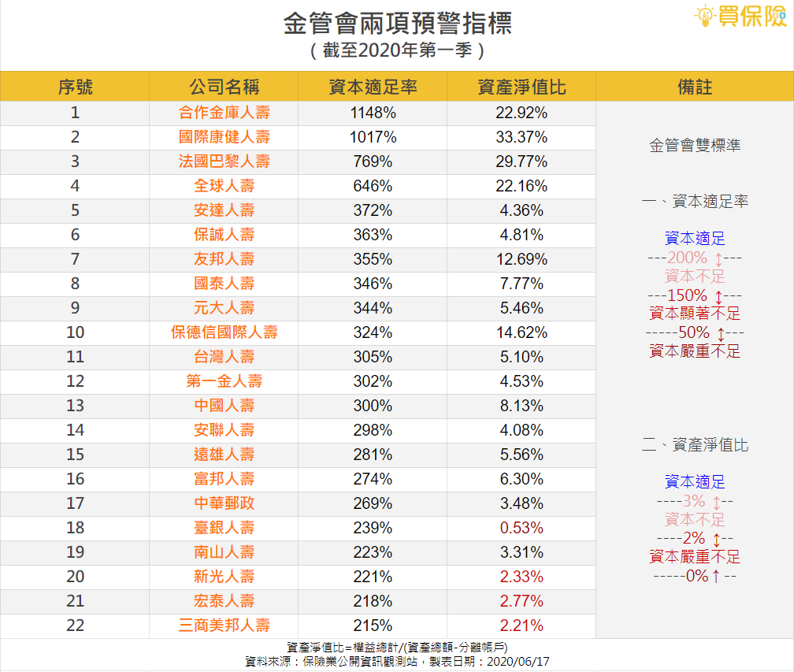Select the 14.62% net worth ratio
This screenshot has width=794, height=672.
click(x=521, y=332)
